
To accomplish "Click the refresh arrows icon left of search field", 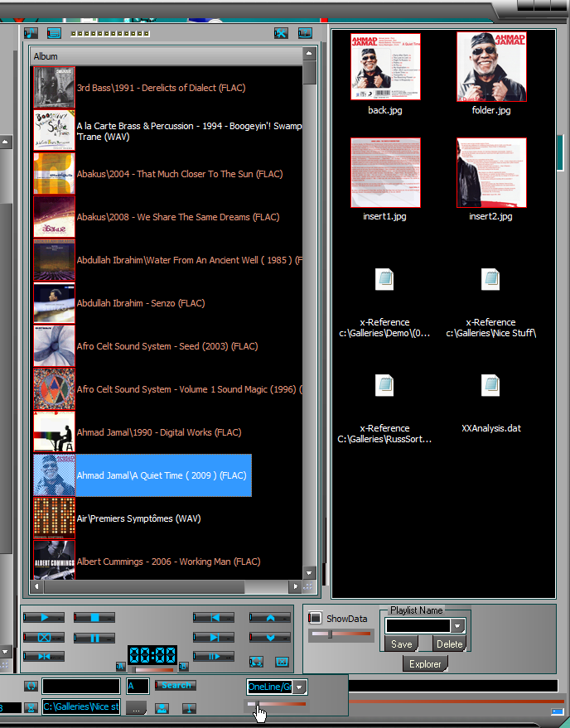I will tap(31, 685).
